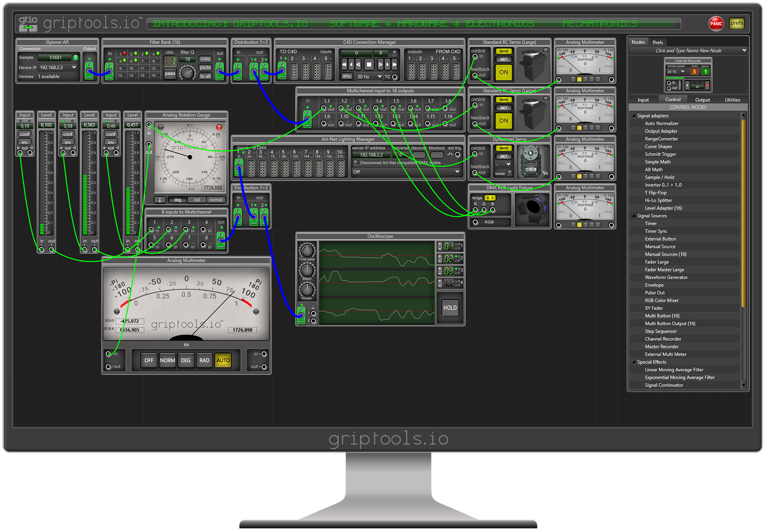Select Channel Recorder in nodes list

(663, 339)
